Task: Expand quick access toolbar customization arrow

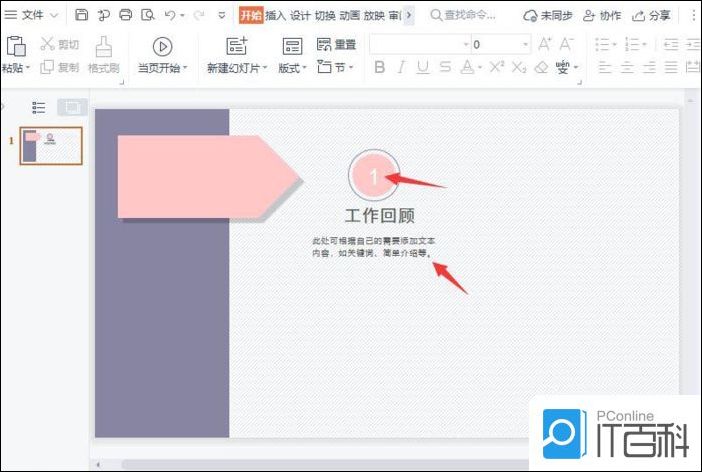Action: (x=222, y=15)
